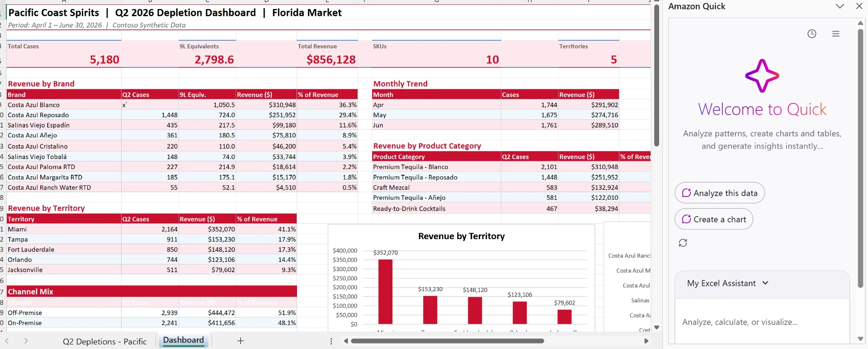Go to next sheet arrow
Viewport: 868px width, 349px height.
(26, 341)
